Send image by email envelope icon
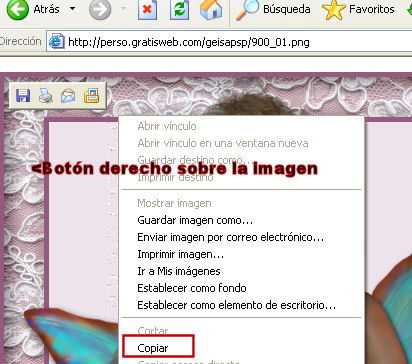The height and width of the screenshot is (364, 412). (68, 96)
